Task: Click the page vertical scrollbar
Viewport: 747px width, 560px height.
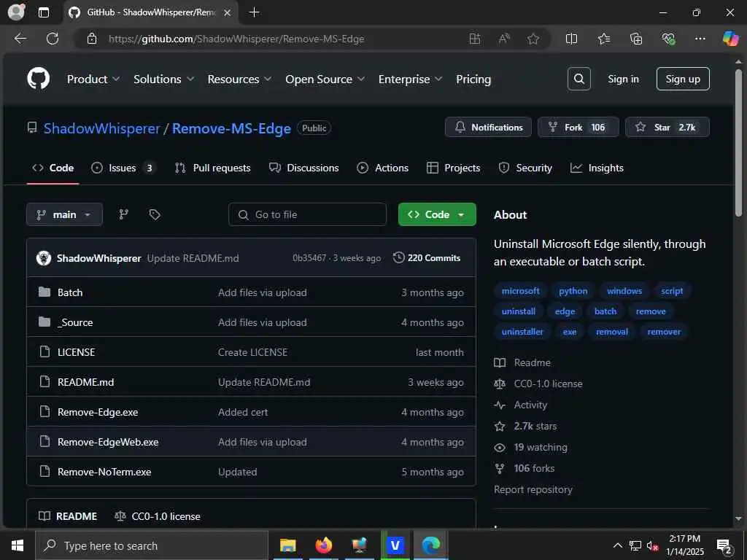Action: click(738, 143)
